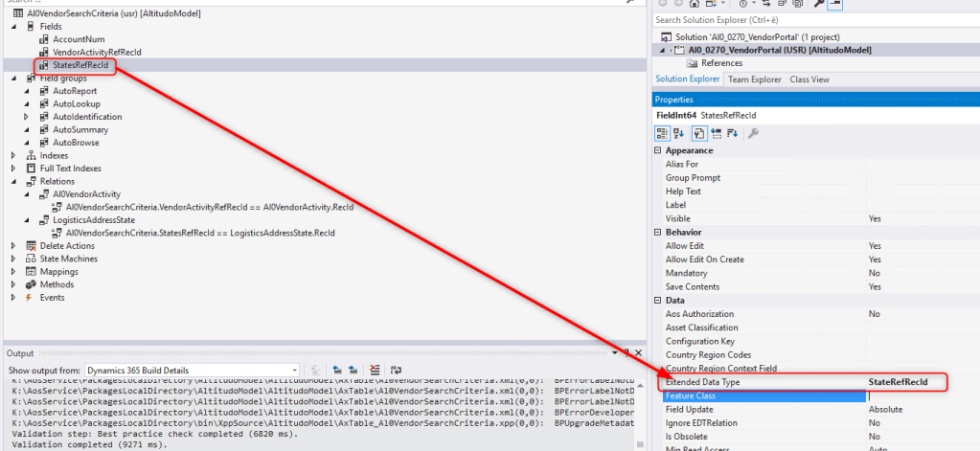
Task: Expand the Methods node in table tree
Action: 13,284
